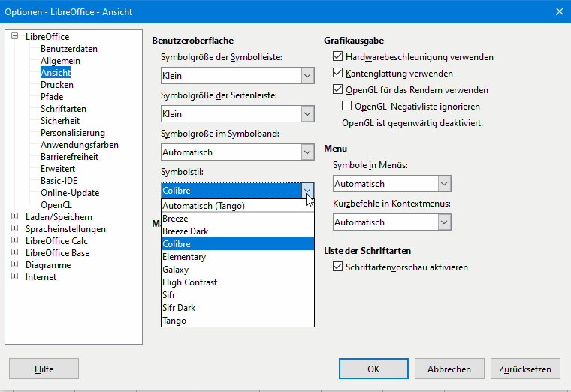Select Drucken in the tree
This screenshot has height=392, width=571.
pos(57,85)
